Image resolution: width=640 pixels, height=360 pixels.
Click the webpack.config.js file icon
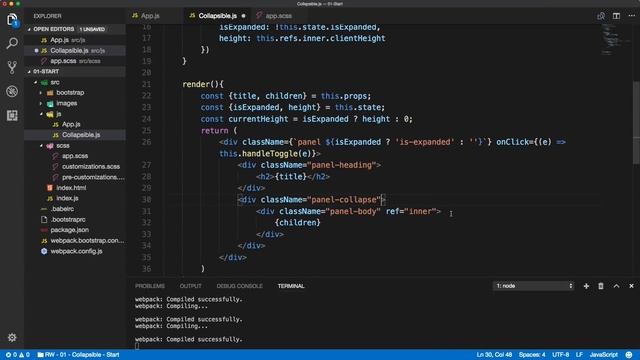(x=44, y=251)
